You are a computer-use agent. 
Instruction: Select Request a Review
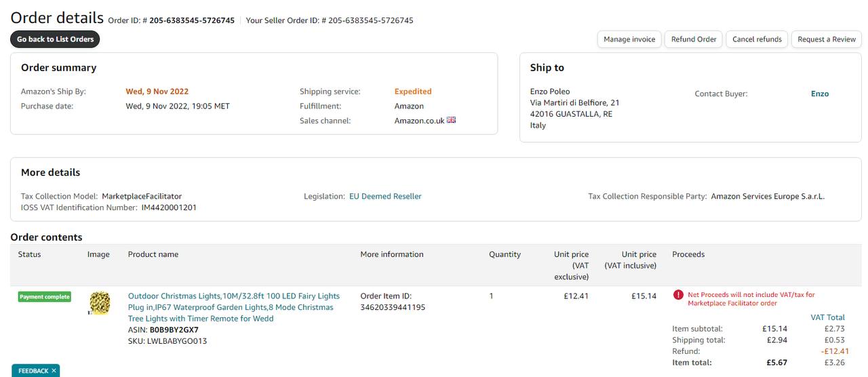(x=827, y=39)
